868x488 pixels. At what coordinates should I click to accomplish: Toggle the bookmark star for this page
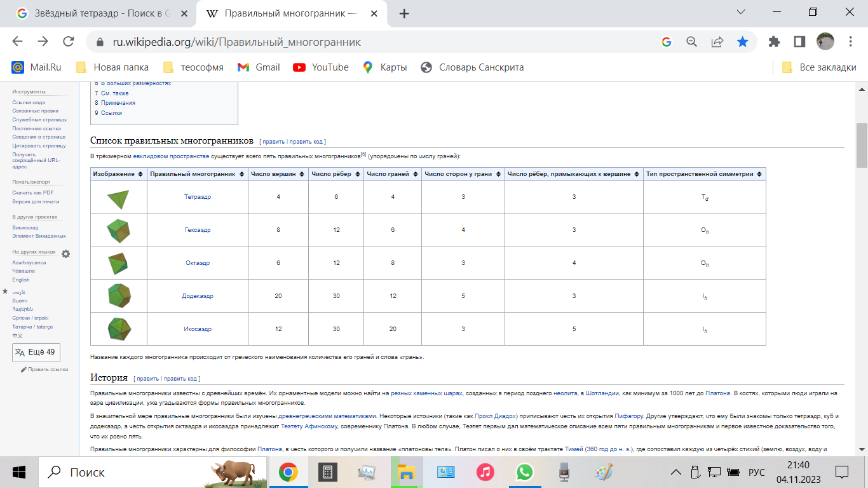[742, 42]
